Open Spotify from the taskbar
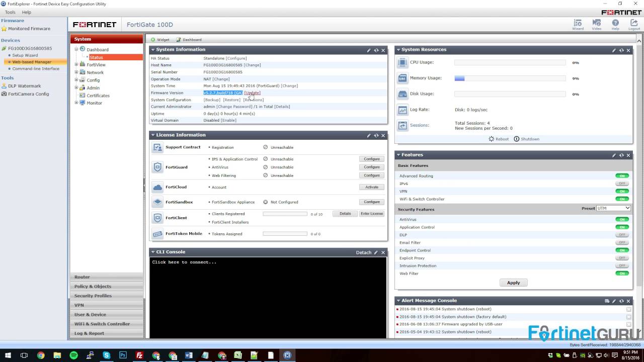The height and width of the screenshot is (362, 644). pos(74,355)
